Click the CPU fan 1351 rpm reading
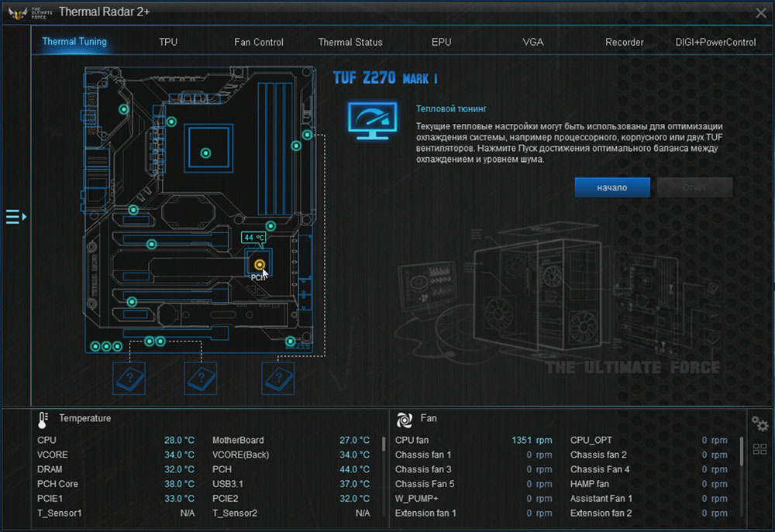 [x=532, y=440]
